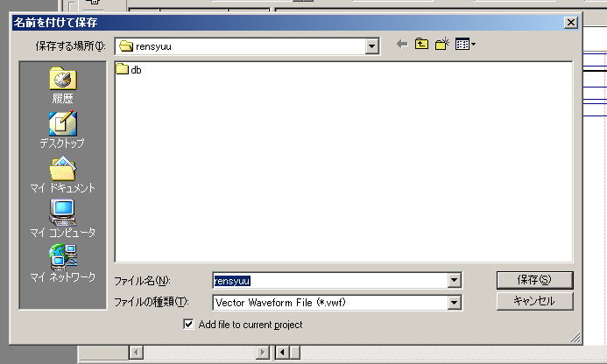
Task: Open マイ コンピュータ location
Action: click(62, 219)
